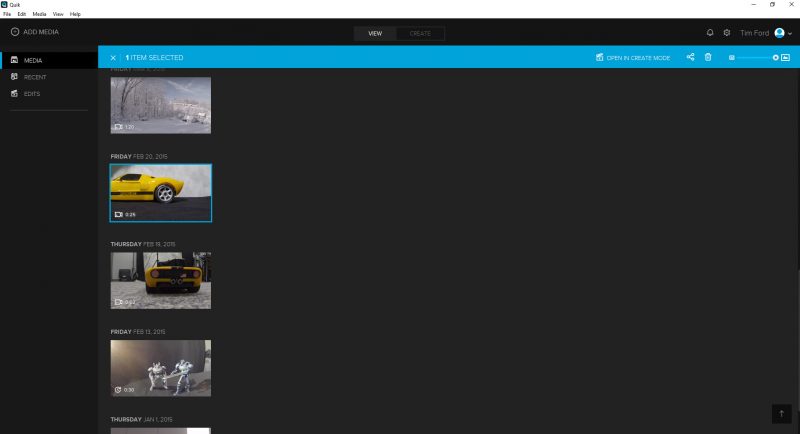The image size is (800, 434).
Task: Click the scroll-to-top arrow button
Action: point(781,413)
